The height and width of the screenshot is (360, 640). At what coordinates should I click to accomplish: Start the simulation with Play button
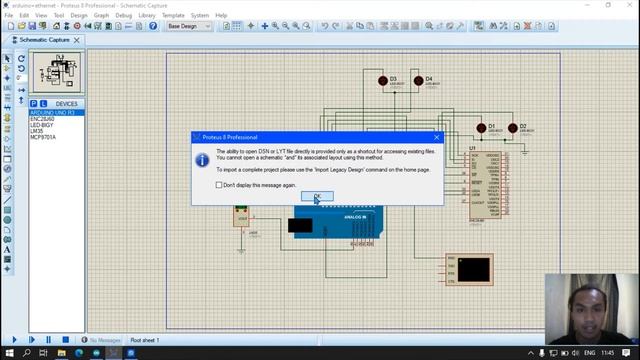(14, 340)
